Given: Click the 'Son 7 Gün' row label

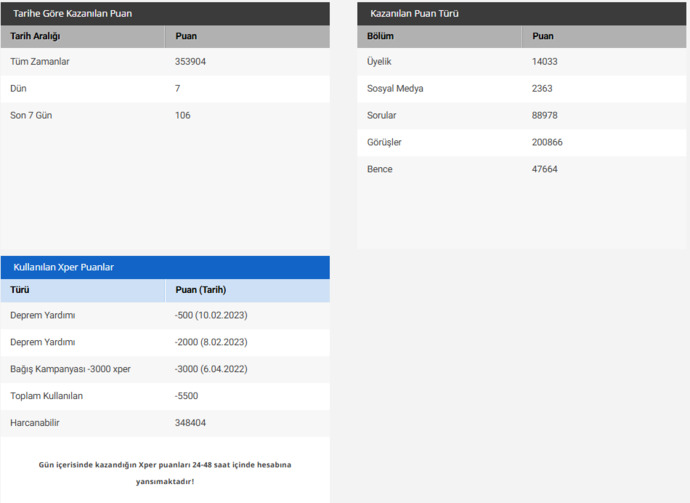Looking at the screenshot, I should click(31, 115).
